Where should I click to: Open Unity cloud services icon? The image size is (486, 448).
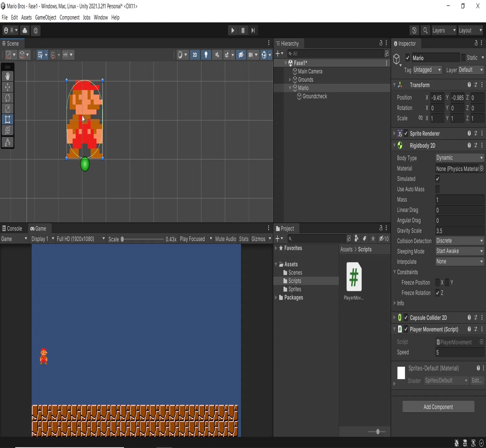click(25, 31)
